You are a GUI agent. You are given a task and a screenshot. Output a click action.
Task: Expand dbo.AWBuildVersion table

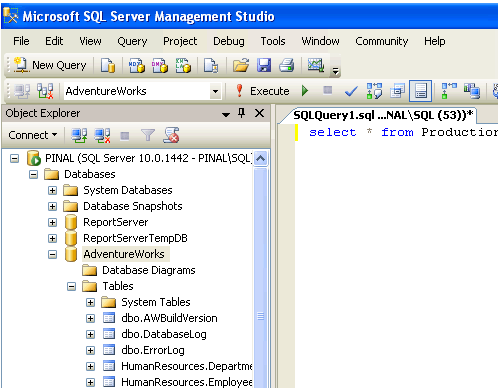pyautogui.click(x=90, y=318)
